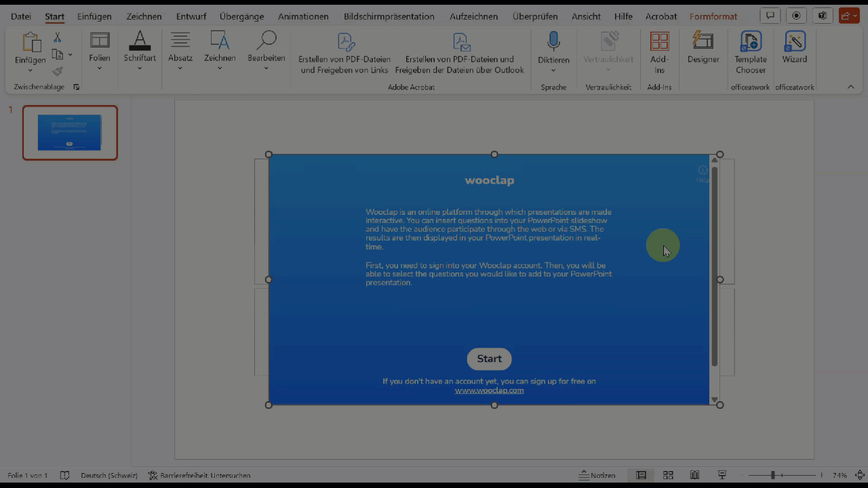868x488 pixels.
Task: Expand the Einfügen paste dropdown arrow
Action: pos(31,70)
